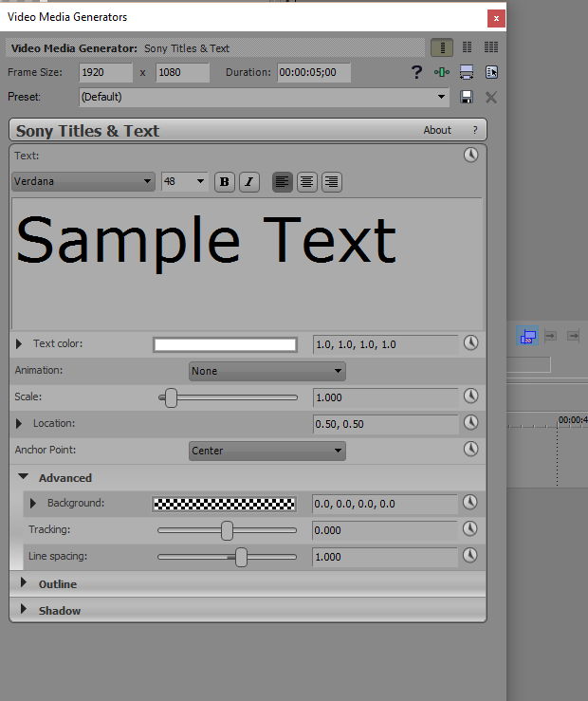Click the plug-in ? help link
The height and width of the screenshot is (701, 588).
click(x=475, y=130)
